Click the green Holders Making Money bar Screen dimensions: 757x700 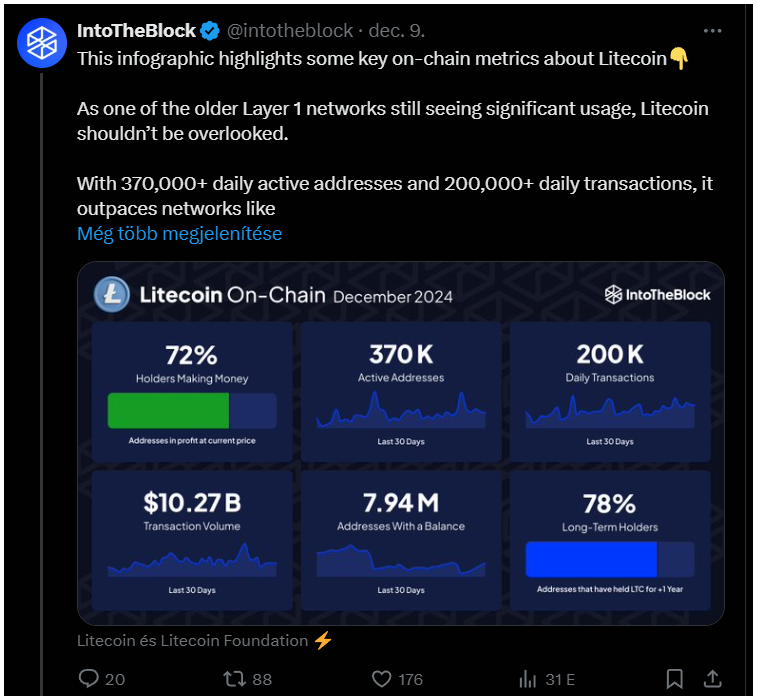tap(168, 410)
